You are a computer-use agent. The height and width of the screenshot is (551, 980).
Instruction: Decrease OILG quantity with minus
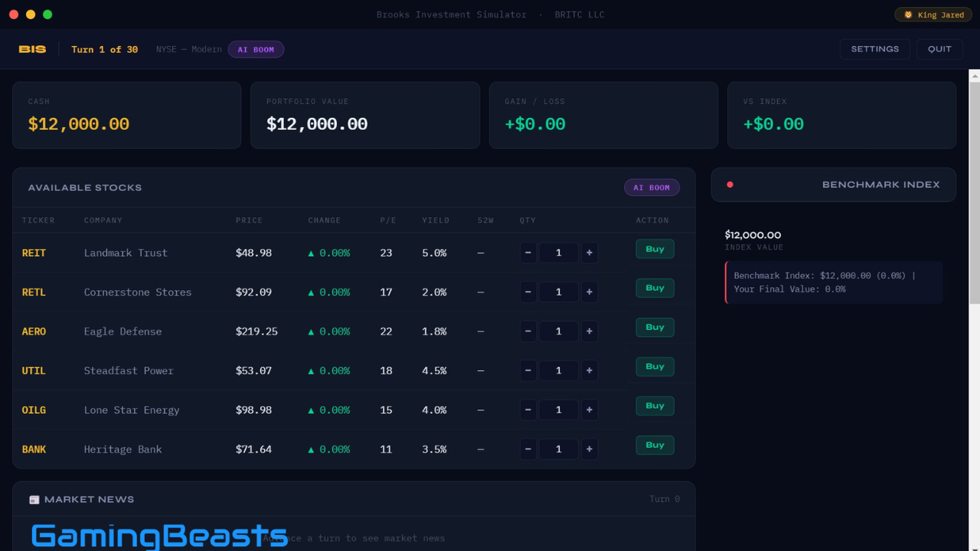[528, 409]
